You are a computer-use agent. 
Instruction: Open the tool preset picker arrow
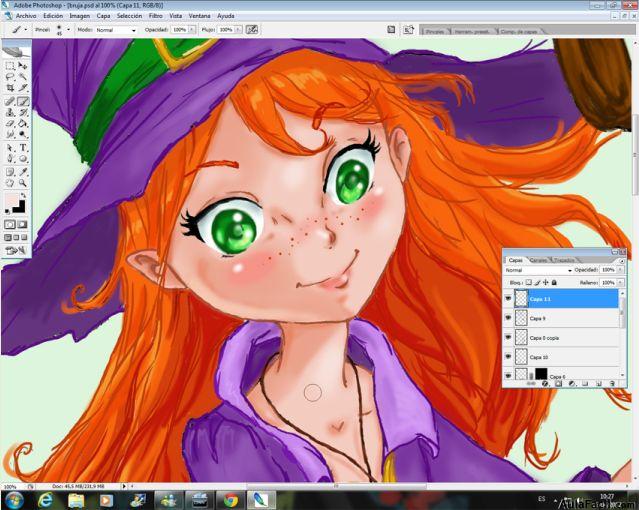point(26,29)
